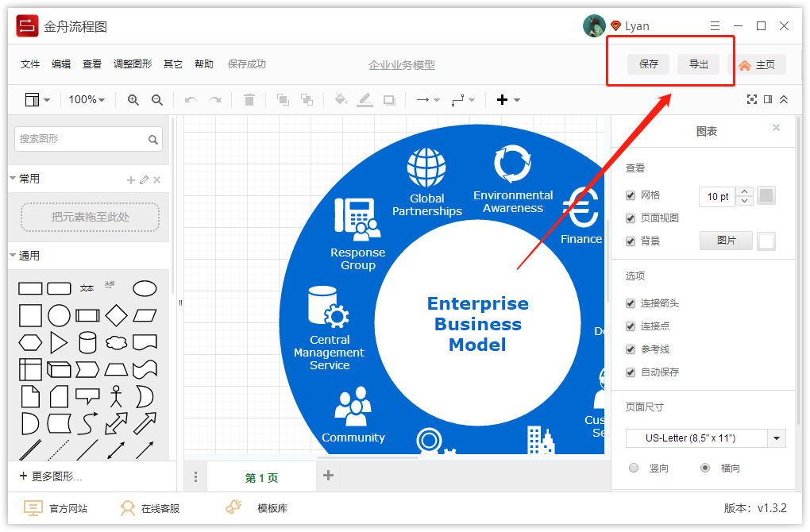Open the waypoint connector style dropdown
This screenshot has width=810, height=532.
click(x=463, y=100)
